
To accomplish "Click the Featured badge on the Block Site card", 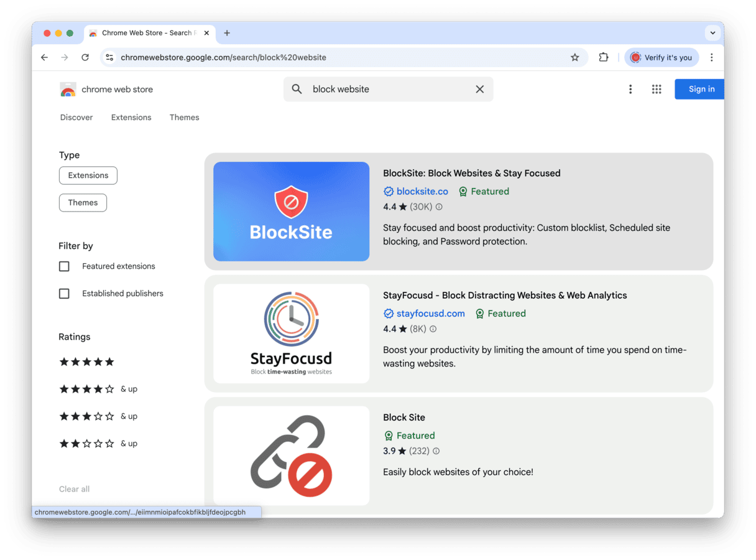I will pos(409,436).
